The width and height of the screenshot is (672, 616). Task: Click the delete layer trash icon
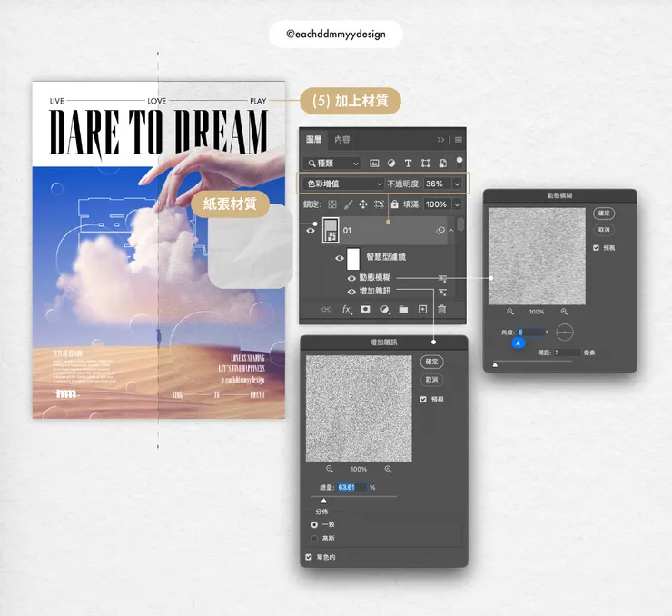pos(442,309)
